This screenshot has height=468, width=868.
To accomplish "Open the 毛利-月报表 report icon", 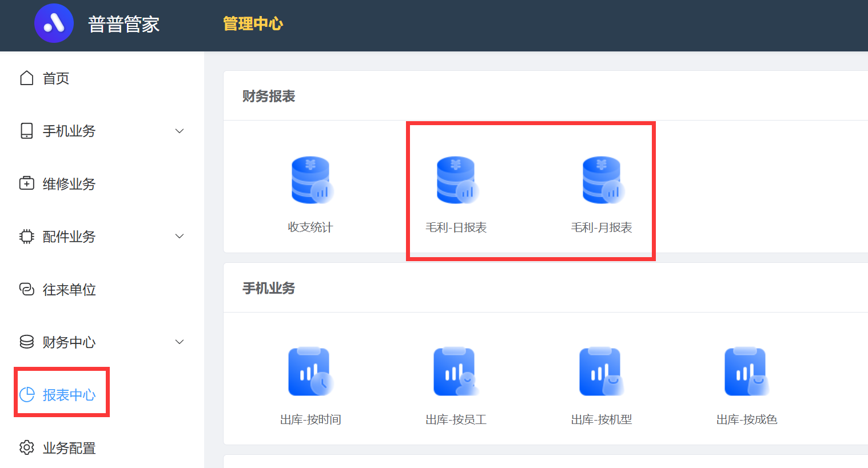I will tap(603, 180).
